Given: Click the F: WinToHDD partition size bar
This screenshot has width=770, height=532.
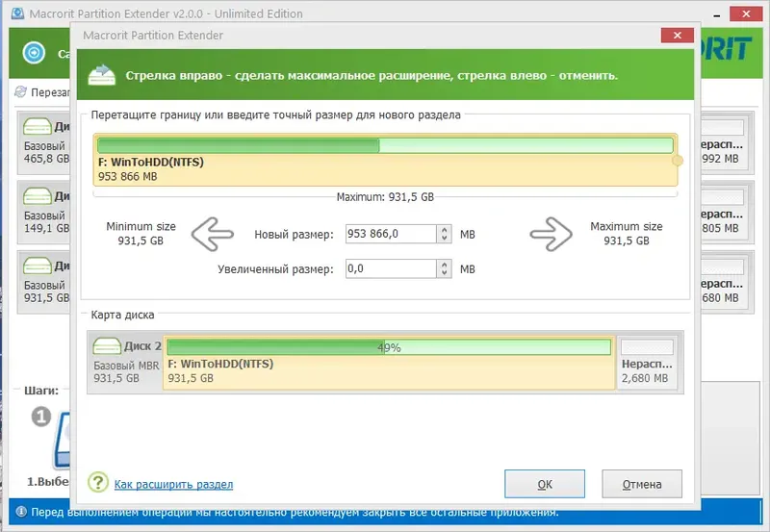Looking at the screenshot, I should click(x=386, y=145).
